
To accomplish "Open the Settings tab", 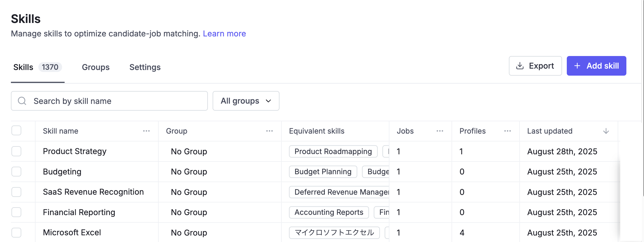I will [x=145, y=67].
